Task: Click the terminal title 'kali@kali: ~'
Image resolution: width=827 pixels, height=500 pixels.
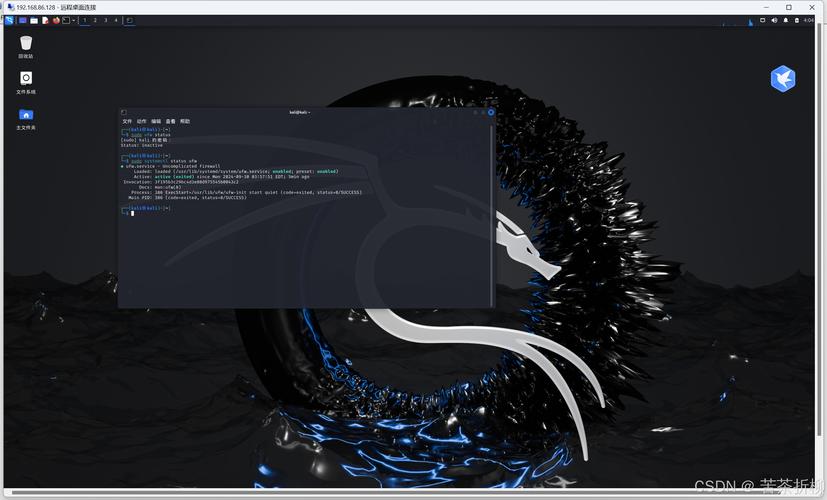Action: (300, 112)
